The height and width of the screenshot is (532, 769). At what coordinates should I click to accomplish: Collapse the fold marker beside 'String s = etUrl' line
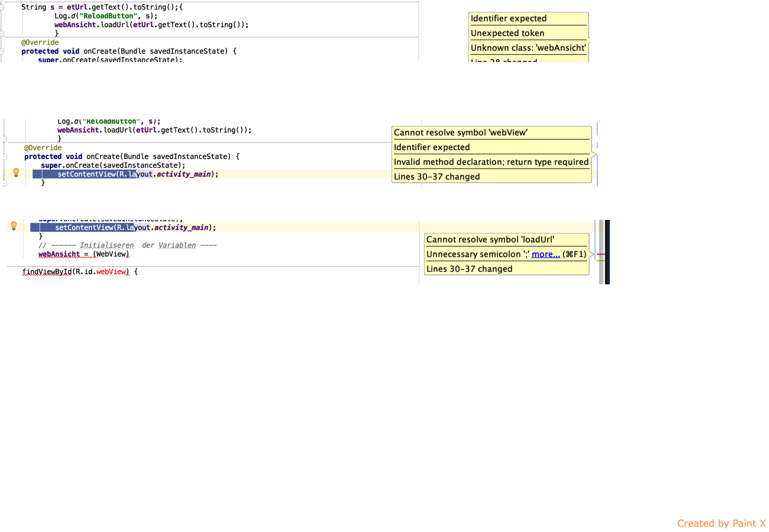click(3, 7)
